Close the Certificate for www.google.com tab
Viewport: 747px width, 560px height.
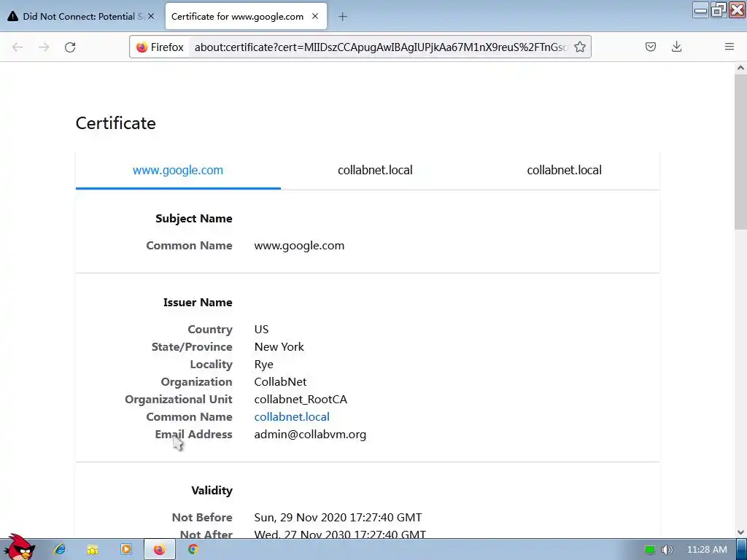(x=315, y=16)
